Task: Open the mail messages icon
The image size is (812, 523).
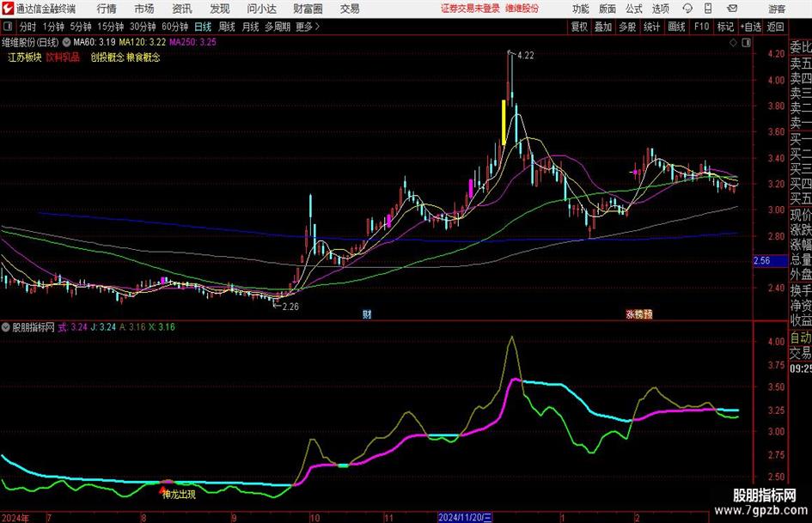Action: (732, 9)
